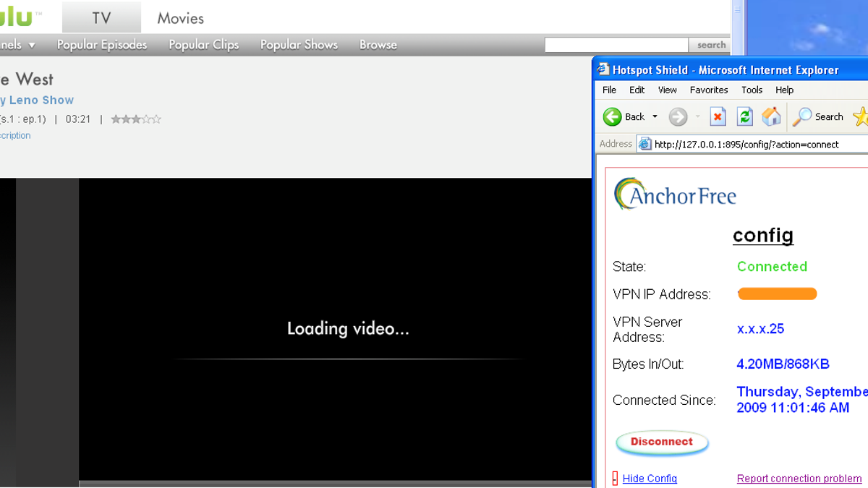Viewport: 868px width, 488px height.
Task: Go to Home via the house icon
Action: (x=772, y=116)
